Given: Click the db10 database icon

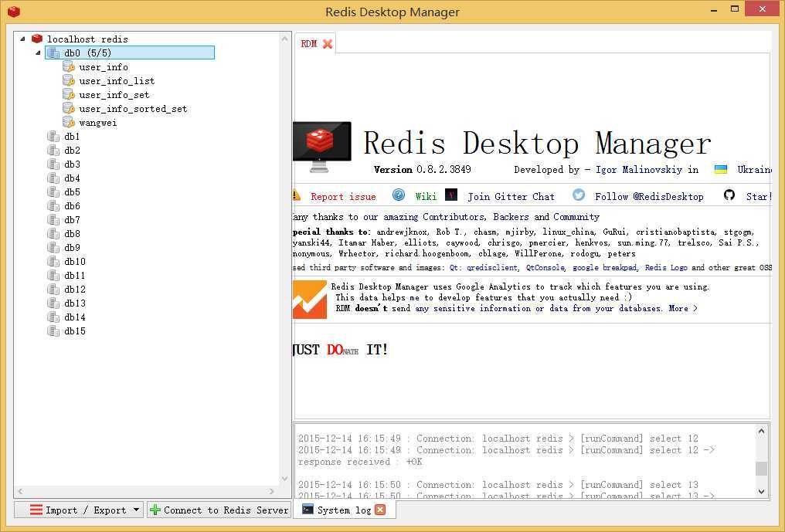Looking at the screenshot, I should [53, 261].
